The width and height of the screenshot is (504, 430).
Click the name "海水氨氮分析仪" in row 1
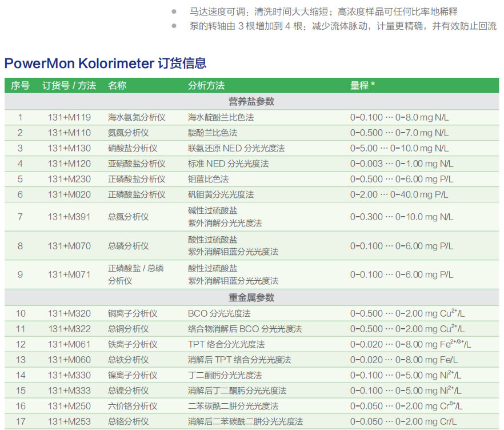137,117
